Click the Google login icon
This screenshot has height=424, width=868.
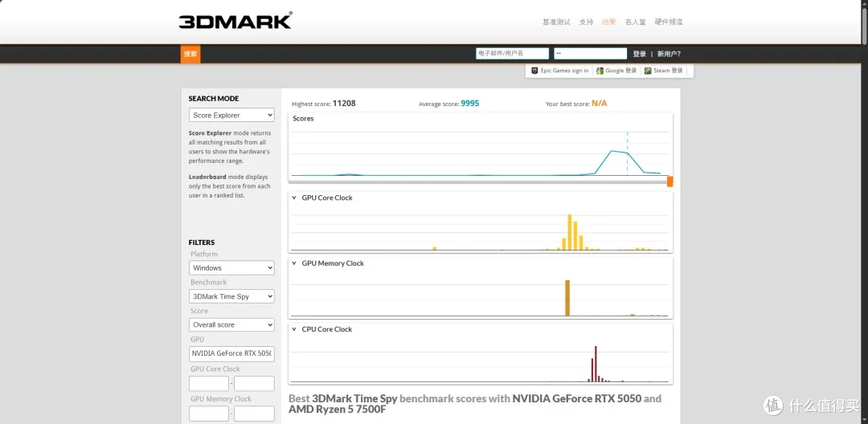pos(600,71)
